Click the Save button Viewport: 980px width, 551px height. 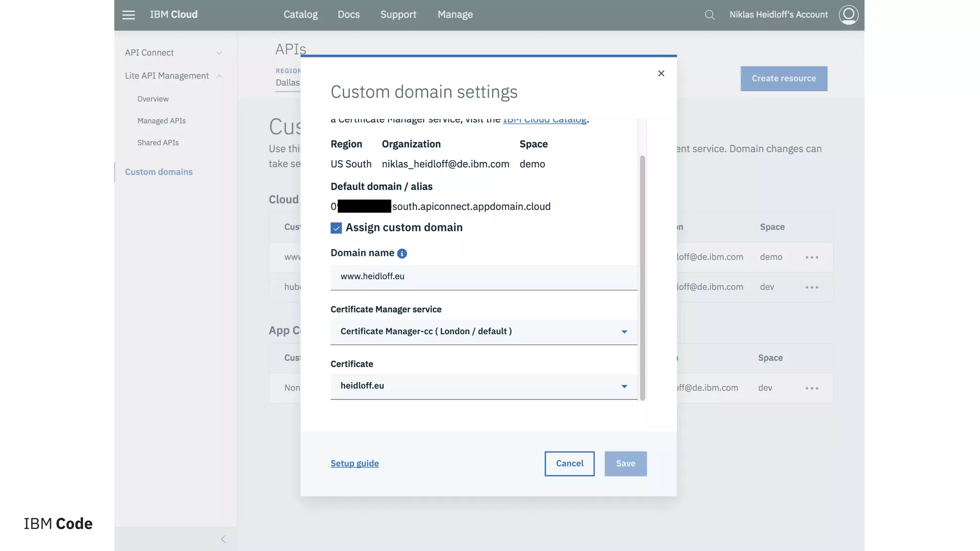pyautogui.click(x=625, y=463)
